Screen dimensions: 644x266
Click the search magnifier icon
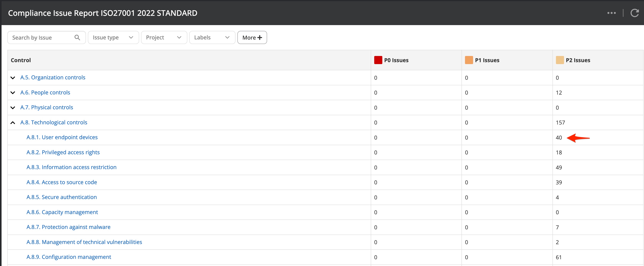pos(77,38)
